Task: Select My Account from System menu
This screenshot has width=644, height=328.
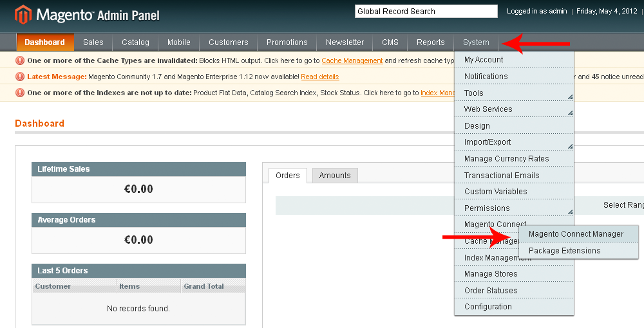Action: (514, 60)
